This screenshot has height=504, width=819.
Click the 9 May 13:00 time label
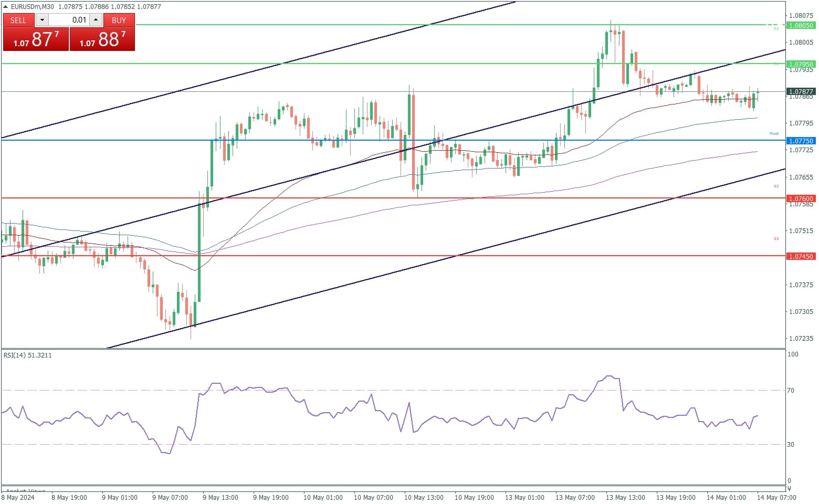(220, 498)
